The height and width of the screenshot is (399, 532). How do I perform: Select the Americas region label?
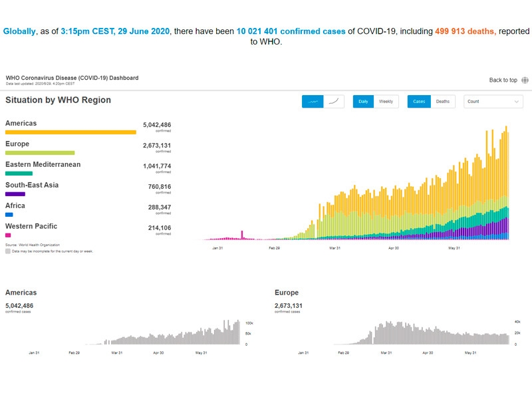[21, 123]
